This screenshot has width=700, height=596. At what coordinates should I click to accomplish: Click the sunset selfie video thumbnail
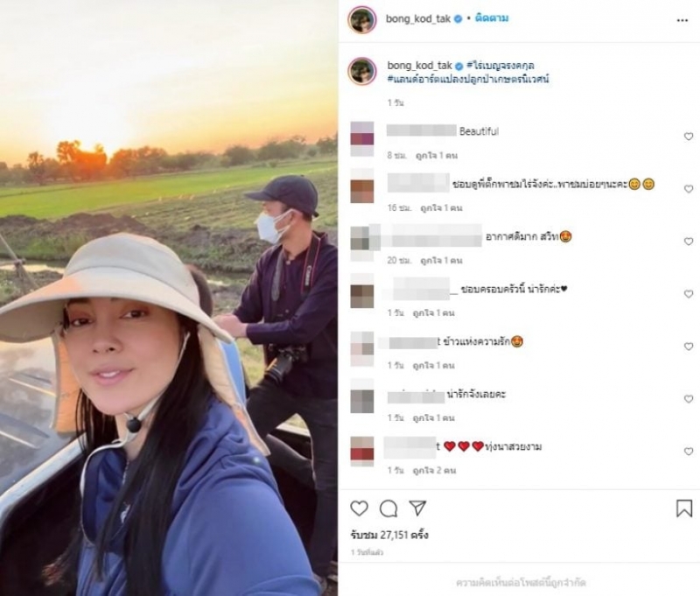[x=169, y=298]
